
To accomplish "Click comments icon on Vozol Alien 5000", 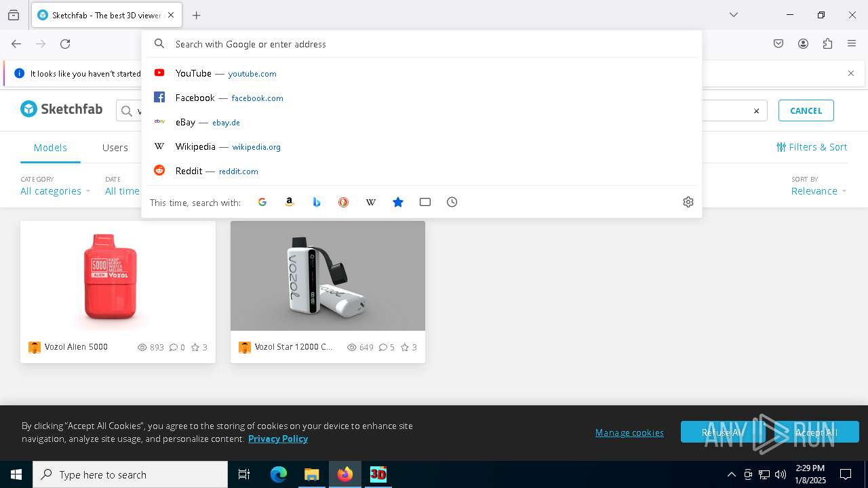I will tap(173, 347).
